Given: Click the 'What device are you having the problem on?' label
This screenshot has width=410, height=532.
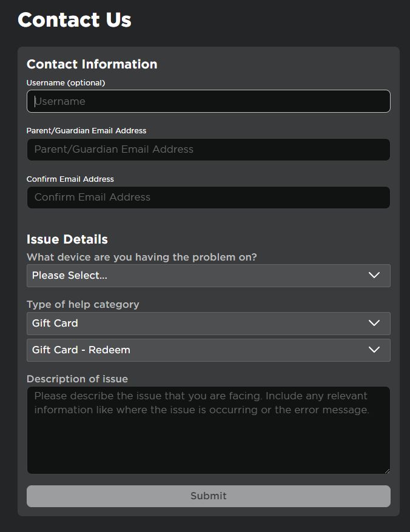Looking at the screenshot, I should [x=141, y=257].
